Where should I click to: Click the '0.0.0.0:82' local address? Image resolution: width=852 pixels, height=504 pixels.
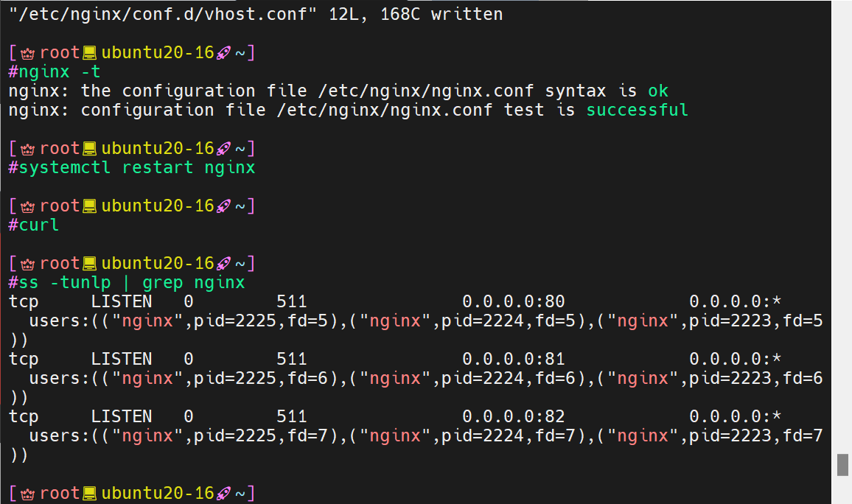(514, 416)
